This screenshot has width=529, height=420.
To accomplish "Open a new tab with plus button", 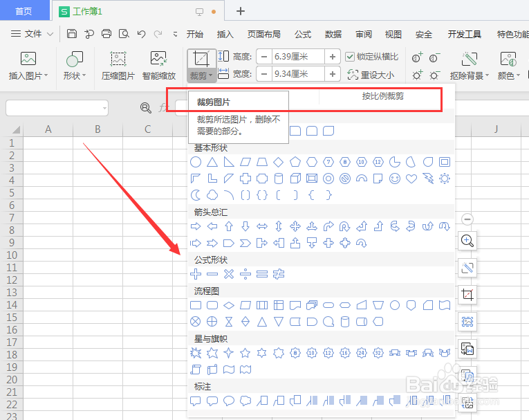I will click(241, 11).
